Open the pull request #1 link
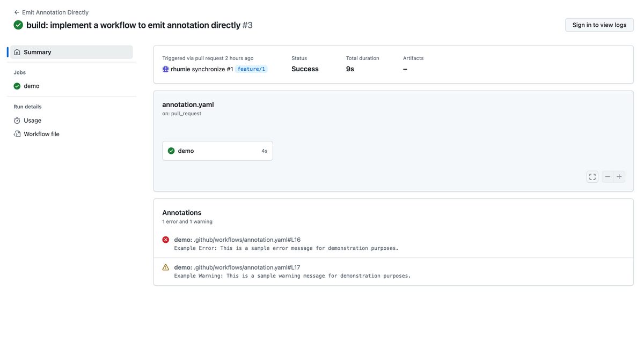The width and height of the screenshot is (644, 350). pos(229,69)
